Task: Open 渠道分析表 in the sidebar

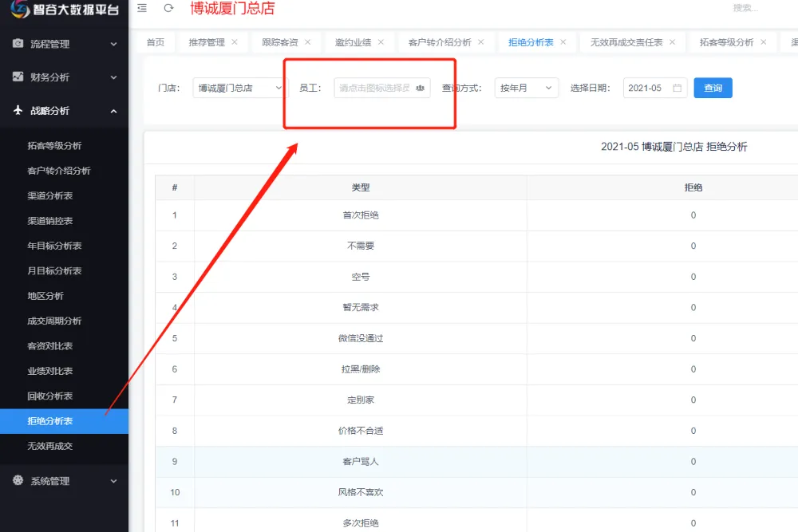Action: (50, 196)
